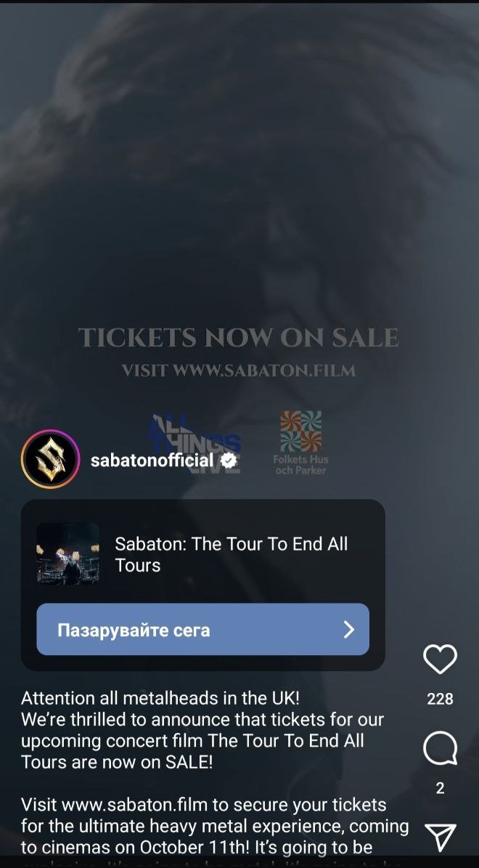Expand the truncated caption line about October 11th
Viewport: 479px width, 868px height.
[197, 848]
